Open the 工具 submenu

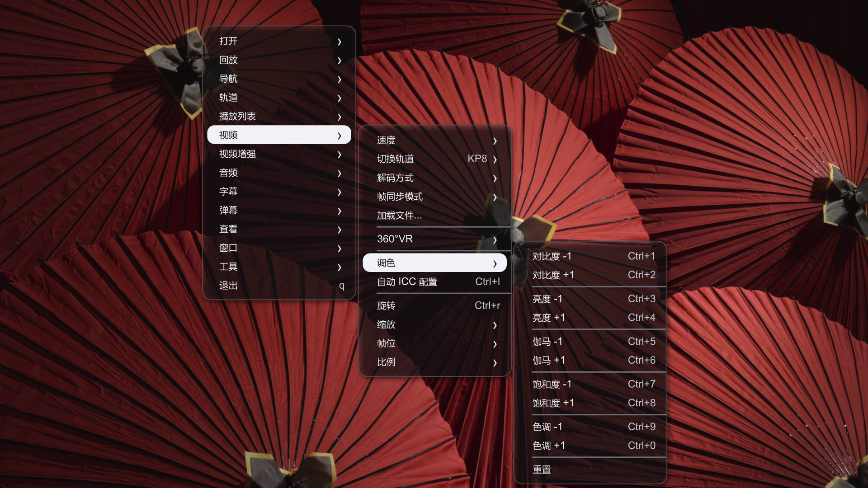pos(279,267)
